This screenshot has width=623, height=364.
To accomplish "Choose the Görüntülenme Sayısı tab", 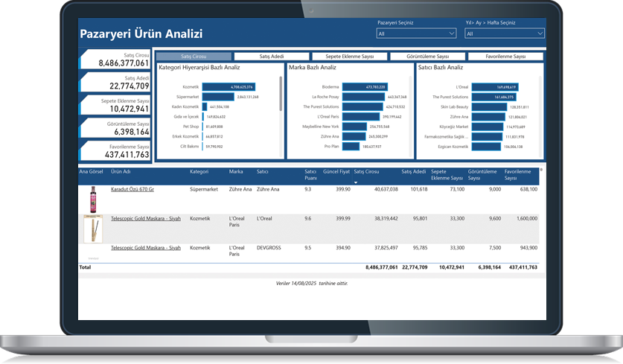I will pyautogui.click(x=427, y=57).
